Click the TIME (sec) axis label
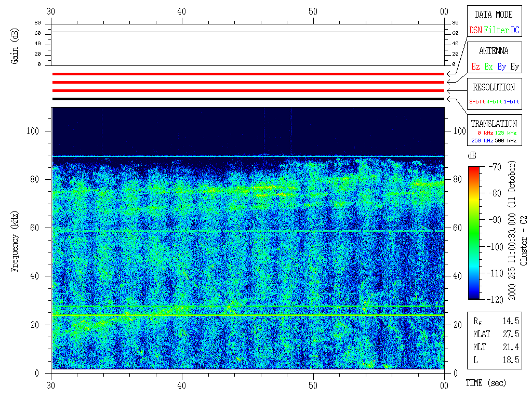Image resolution: width=532 pixels, height=399 pixels. [x=485, y=383]
